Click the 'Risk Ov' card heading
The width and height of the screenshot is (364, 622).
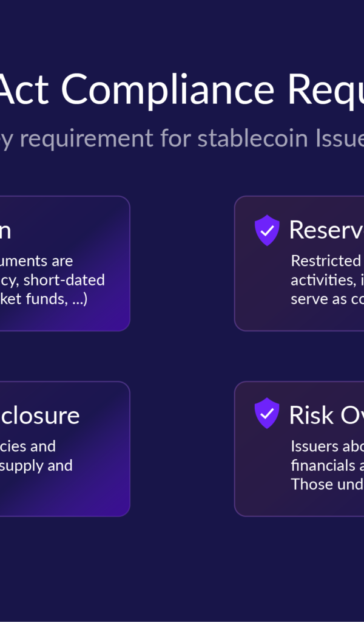tap(326, 415)
